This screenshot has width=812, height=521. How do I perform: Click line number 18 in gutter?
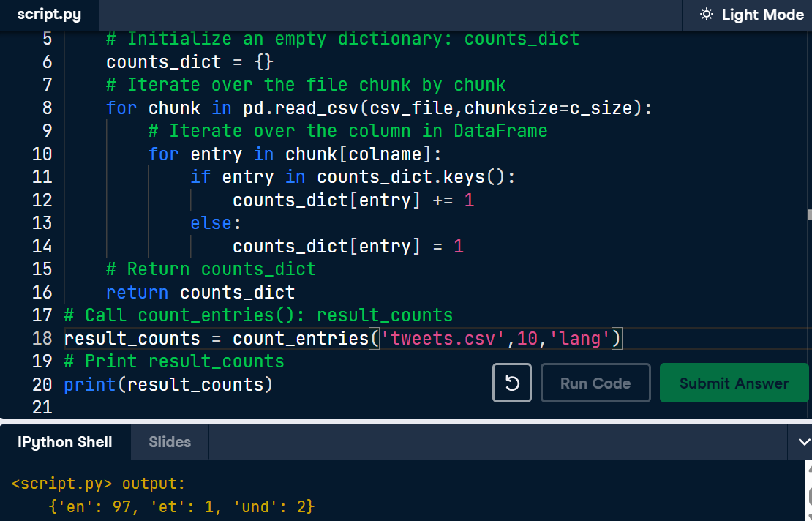[42, 339]
